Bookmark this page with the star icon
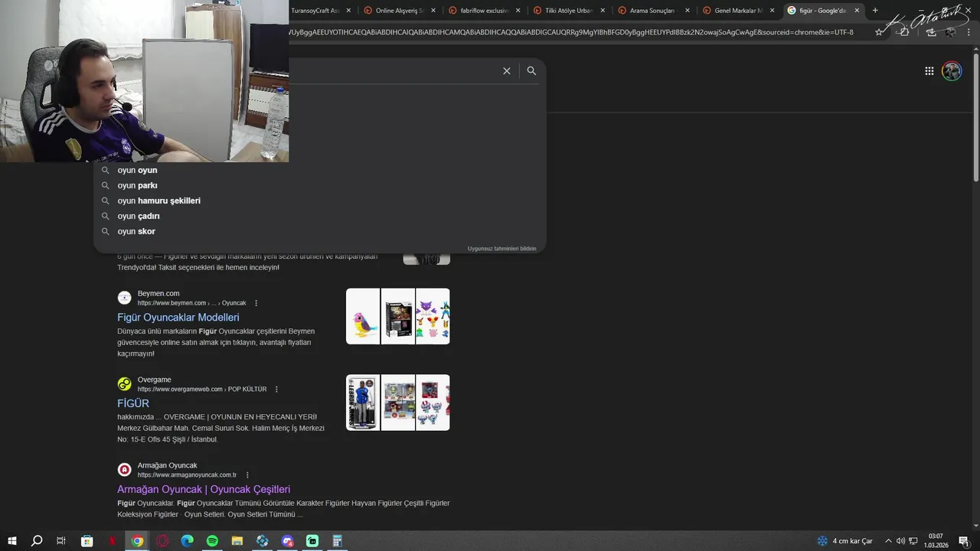 click(879, 32)
